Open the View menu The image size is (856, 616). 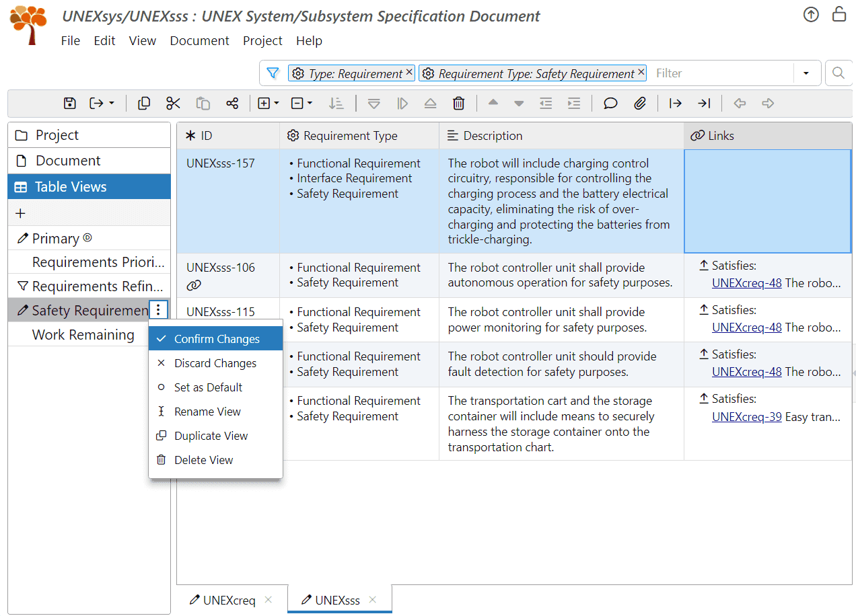pos(143,41)
